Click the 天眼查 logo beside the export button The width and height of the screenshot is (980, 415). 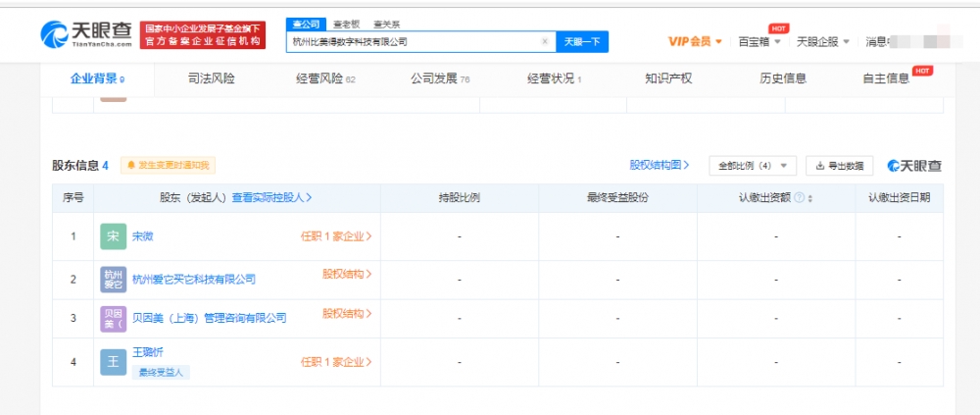tap(914, 166)
